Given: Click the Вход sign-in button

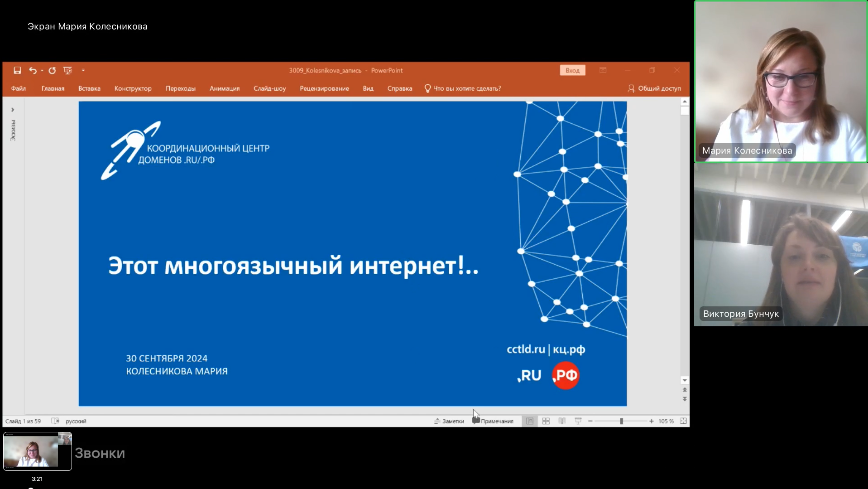Looking at the screenshot, I should pos(572,70).
